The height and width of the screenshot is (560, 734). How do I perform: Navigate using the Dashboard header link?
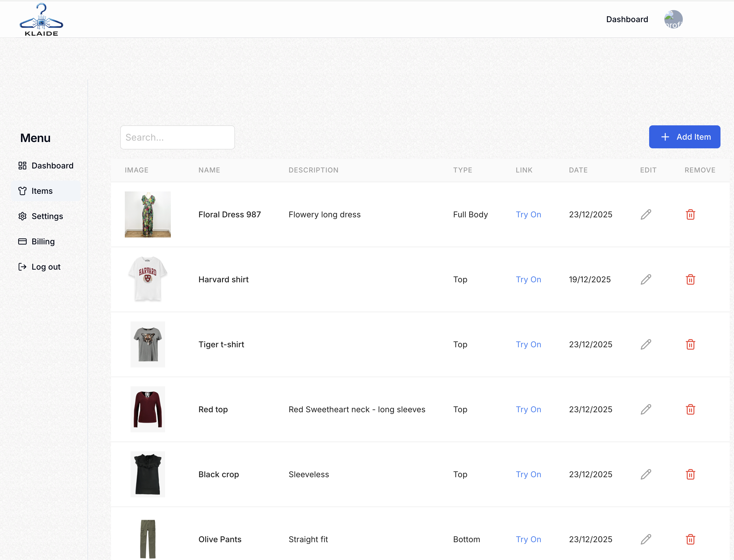click(627, 19)
